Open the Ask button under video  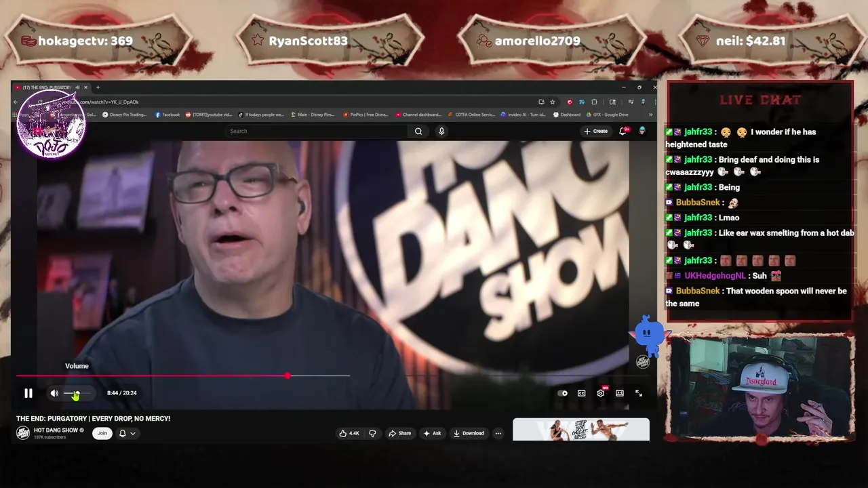[432, 433]
